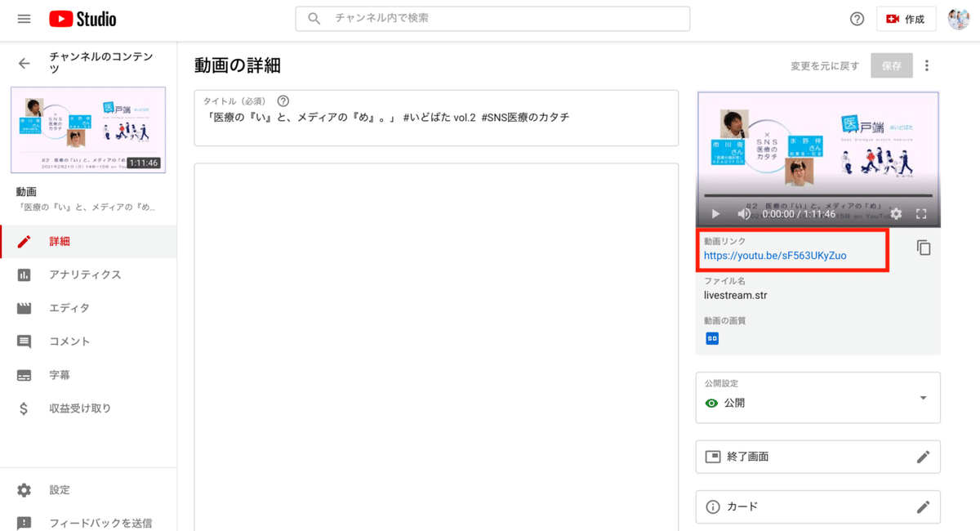Mute the video preview volume
This screenshot has width=980, height=531.
coord(744,214)
